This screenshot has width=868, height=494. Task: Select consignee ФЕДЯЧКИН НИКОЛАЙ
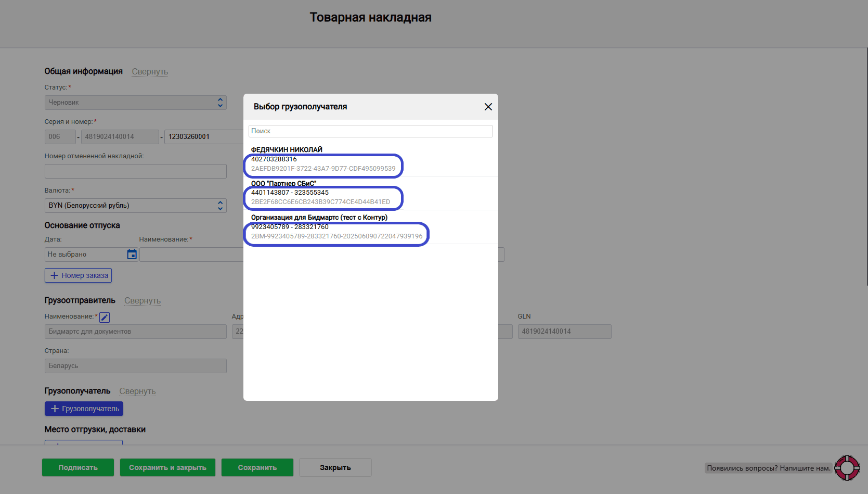(x=322, y=159)
